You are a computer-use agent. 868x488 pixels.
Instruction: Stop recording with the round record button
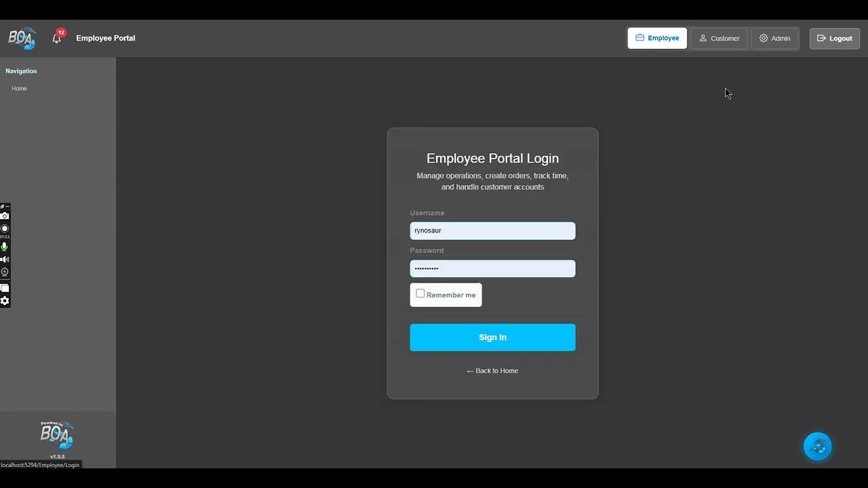point(5,228)
